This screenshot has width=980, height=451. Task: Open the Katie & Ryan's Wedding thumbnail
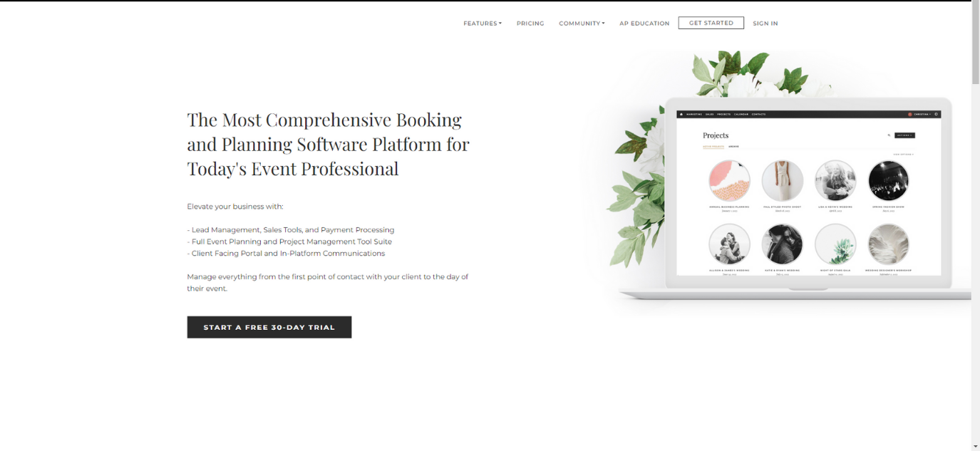pos(782,244)
